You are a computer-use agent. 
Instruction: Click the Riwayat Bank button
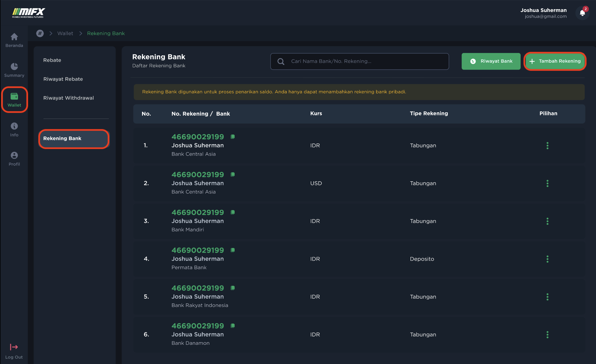pos(491,61)
